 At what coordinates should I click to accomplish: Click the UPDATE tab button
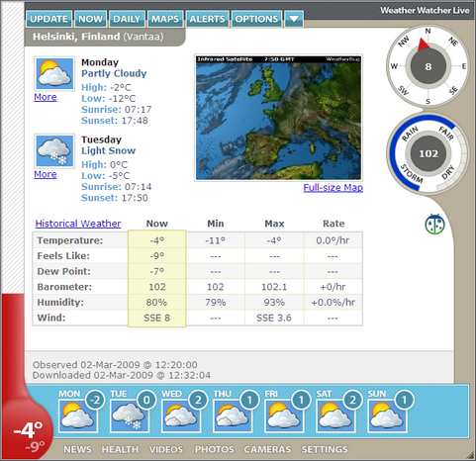tap(48, 19)
